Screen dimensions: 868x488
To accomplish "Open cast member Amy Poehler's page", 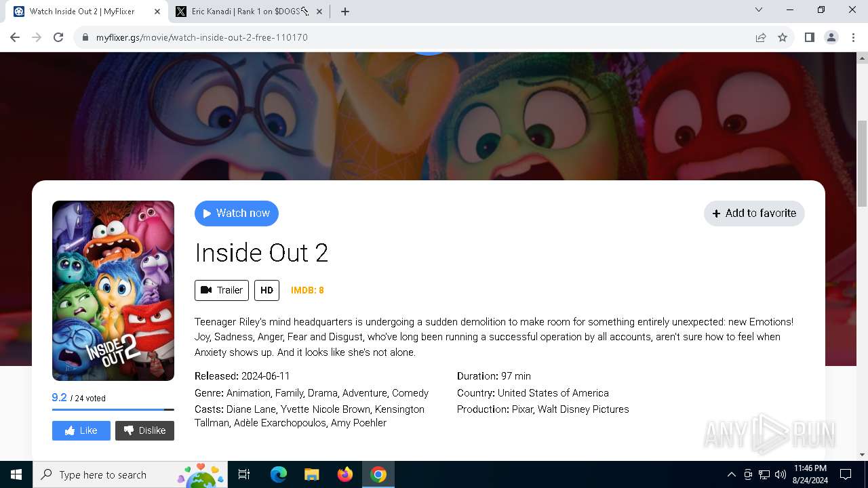I will coord(359,423).
